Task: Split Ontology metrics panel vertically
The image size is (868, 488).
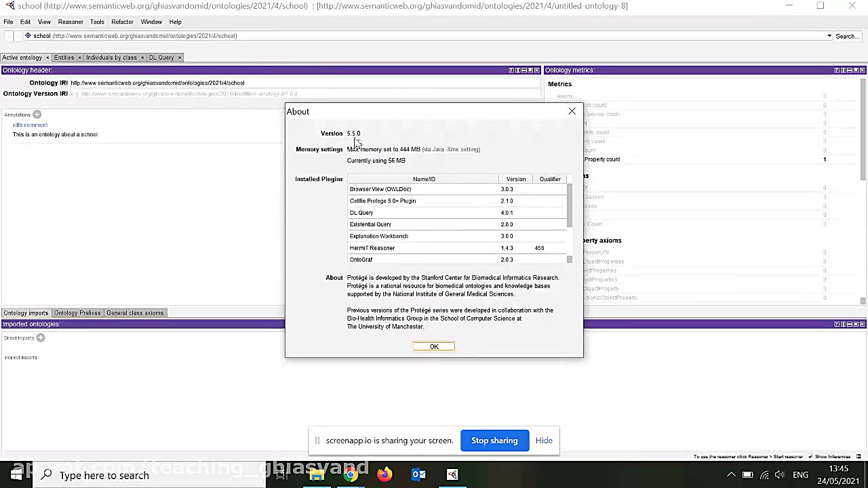Action: tap(843, 70)
